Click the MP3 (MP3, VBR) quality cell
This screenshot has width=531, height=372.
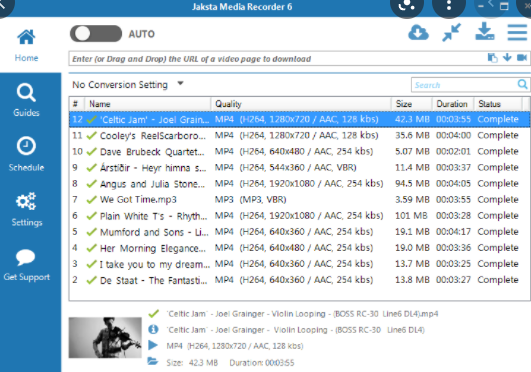[x=250, y=200]
